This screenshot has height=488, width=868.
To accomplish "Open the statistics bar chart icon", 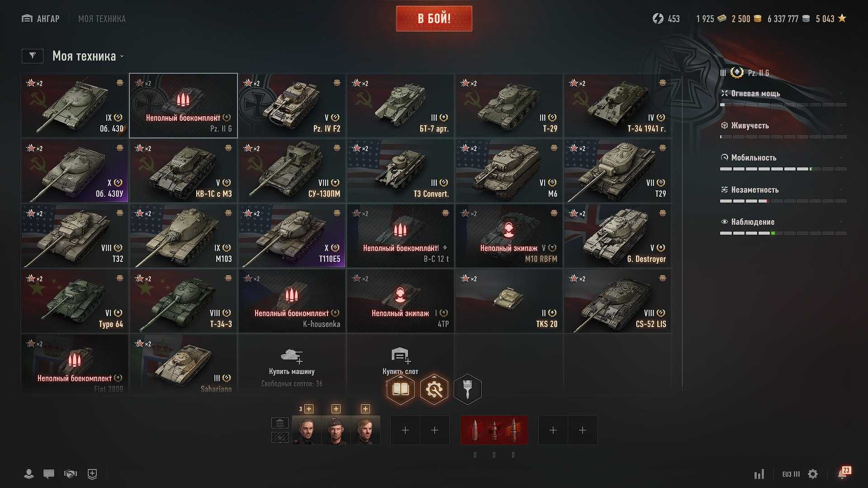I will pyautogui.click(x=759, y=474).
